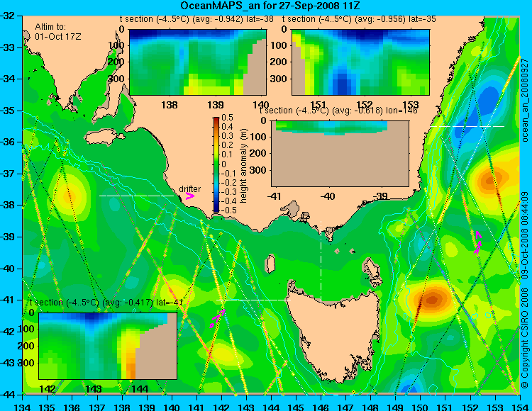Viewport: 532px width, 411px height.
Task: Click the longitude axis label '150'
Action: [x=421, y=407]
